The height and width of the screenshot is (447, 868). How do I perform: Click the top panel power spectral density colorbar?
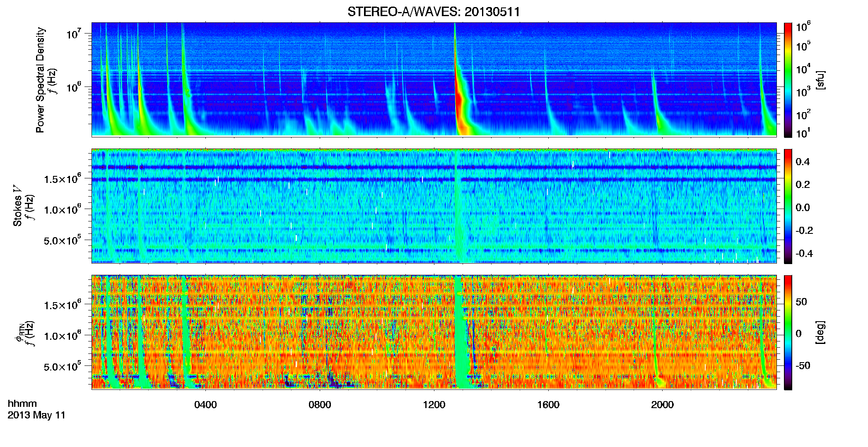pos(788,80)
